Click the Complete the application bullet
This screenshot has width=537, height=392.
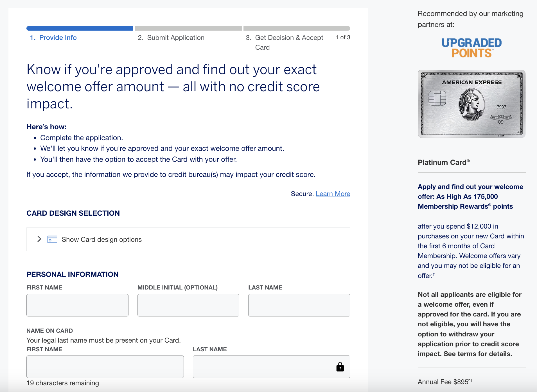82,138
